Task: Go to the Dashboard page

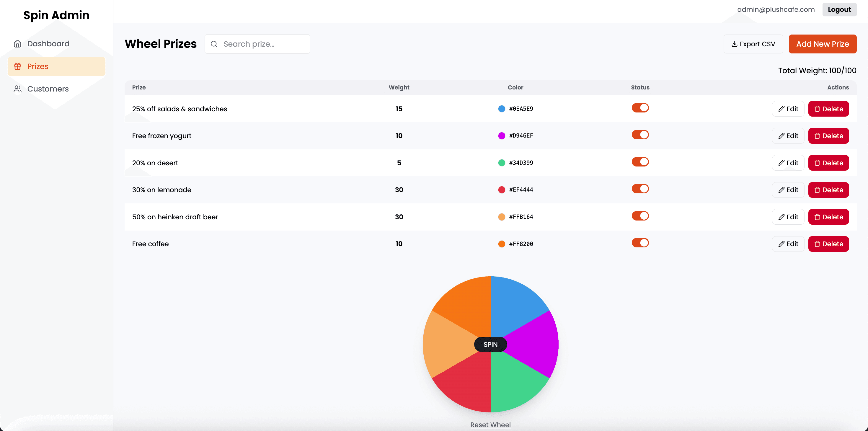Action: [48, 44]
